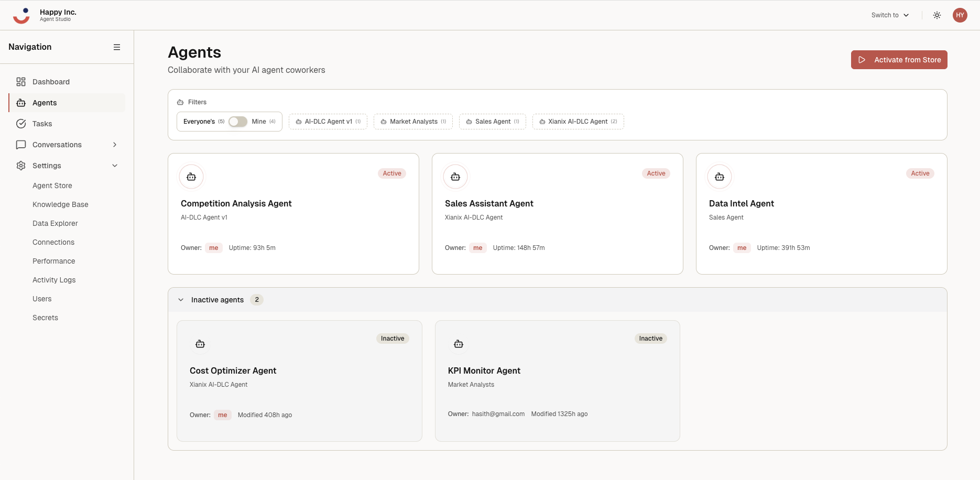
Task: Click the Activate from Store button
Action: (x=899, y=60)
